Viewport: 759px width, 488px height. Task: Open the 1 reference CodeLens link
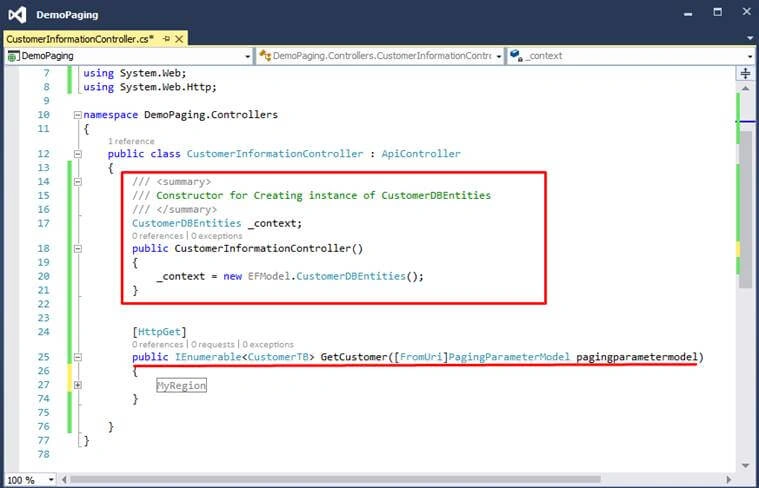(x=131, y=141)
